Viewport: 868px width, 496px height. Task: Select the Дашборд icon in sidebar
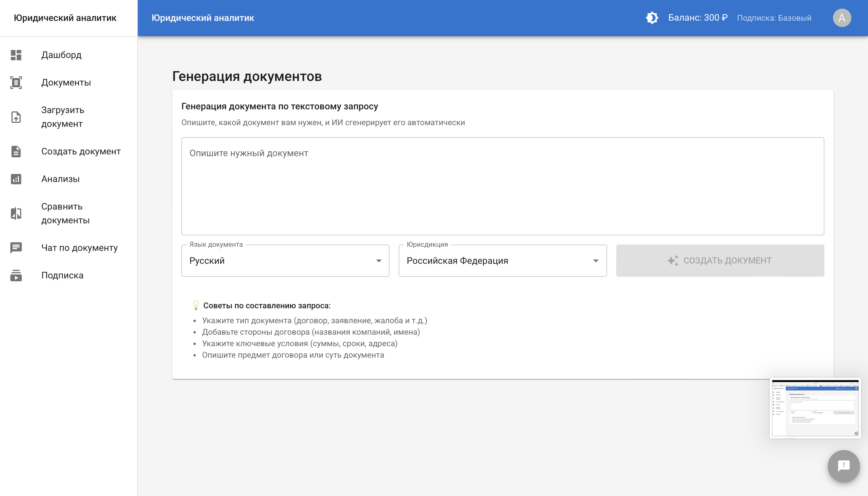pos(16,55)
